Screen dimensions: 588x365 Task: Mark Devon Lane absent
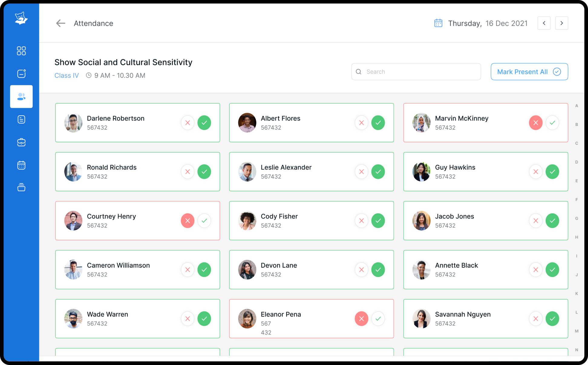[x=361, y=270]
